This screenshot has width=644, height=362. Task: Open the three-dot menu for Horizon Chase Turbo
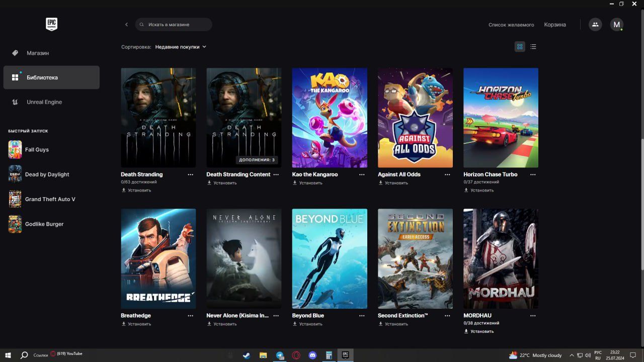533,174
